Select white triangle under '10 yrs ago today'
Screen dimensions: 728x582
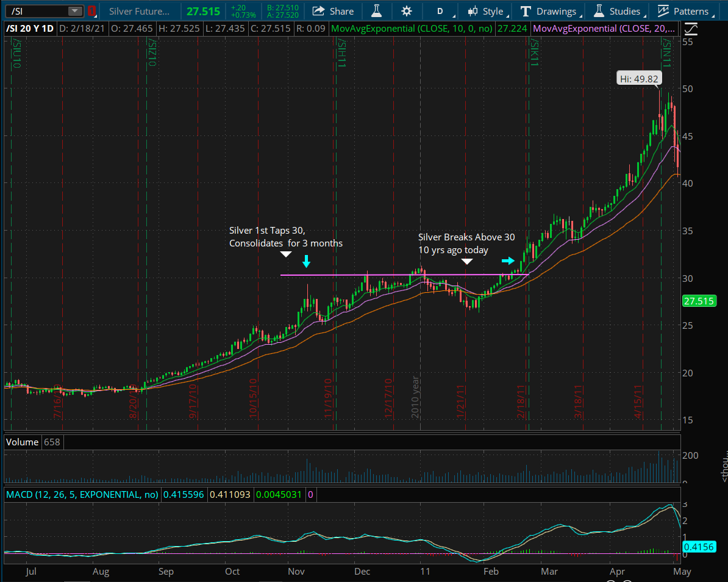click(466, 262)
